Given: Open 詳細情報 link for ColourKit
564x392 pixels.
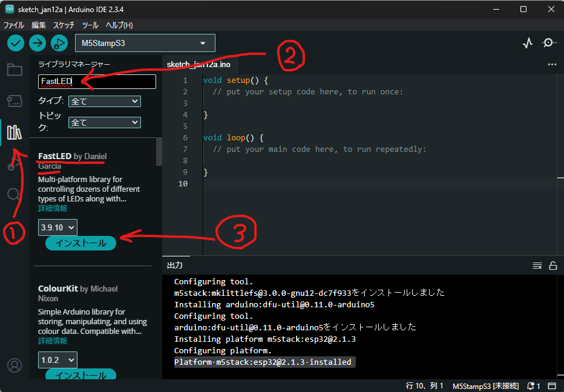Looking at the screenshot, I should click(x=53, y=341).
